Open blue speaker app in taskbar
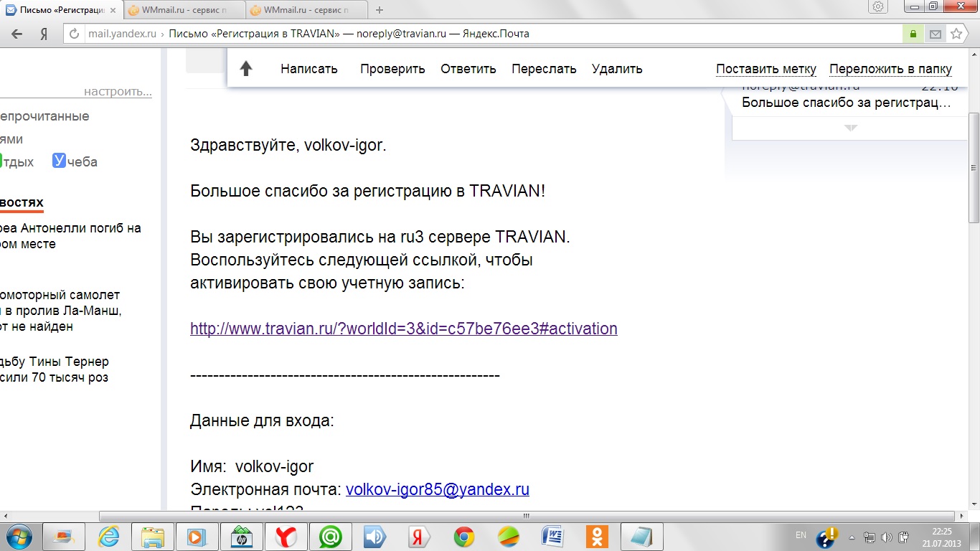Viewport: 980px width, 551px height. (x=374, y=537)
